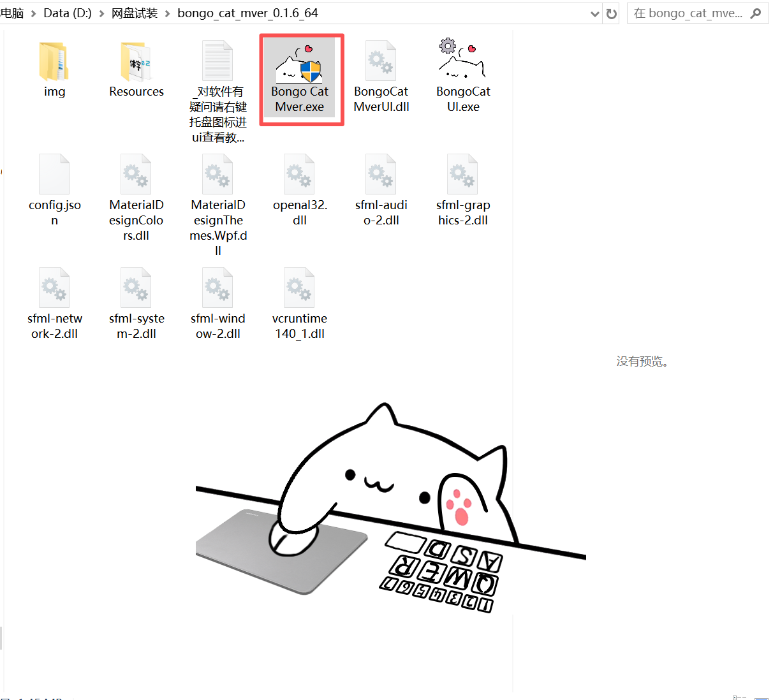Image resolution: width=773 pixels, height=700 pixels.
Task: Navigate to 电脑 in breadcrumb
Action: 12,13
